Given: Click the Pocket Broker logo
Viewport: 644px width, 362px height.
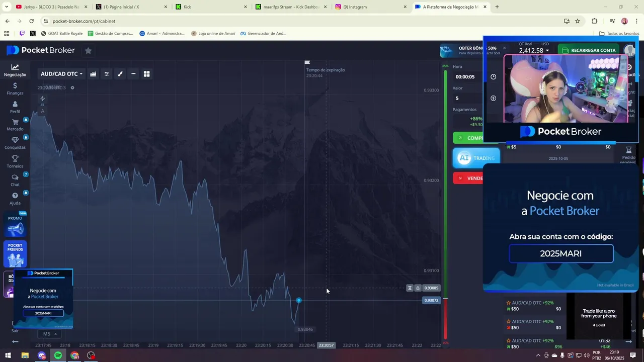Looking at the screenshot, I should pyautogui.click(x=41, y=50).
